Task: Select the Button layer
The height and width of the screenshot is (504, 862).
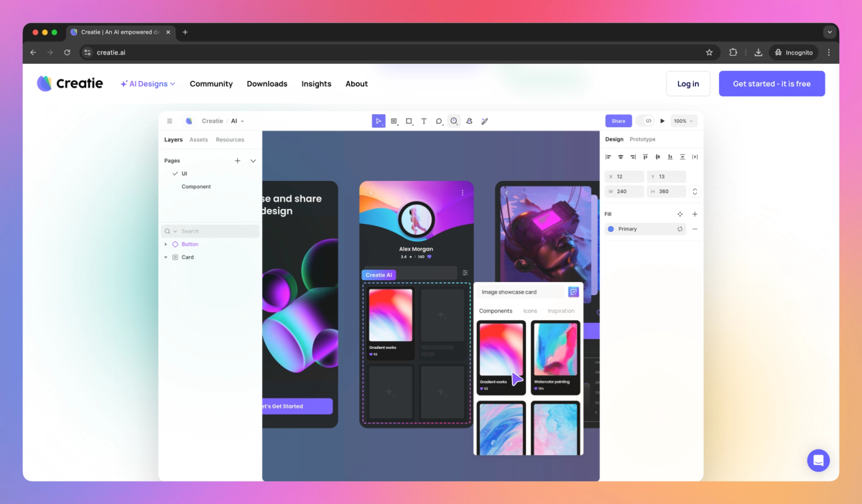Action: pos(190,244)
